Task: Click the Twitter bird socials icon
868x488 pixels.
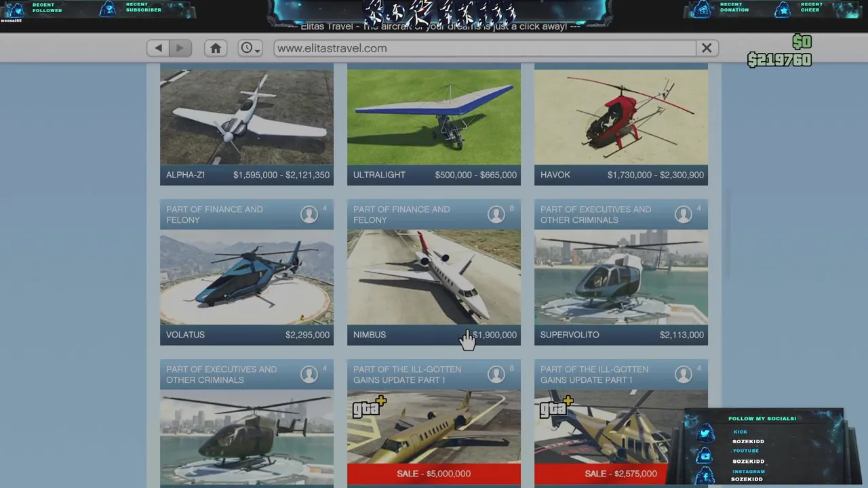Action: pyautogui.click(x=705, y=434)
